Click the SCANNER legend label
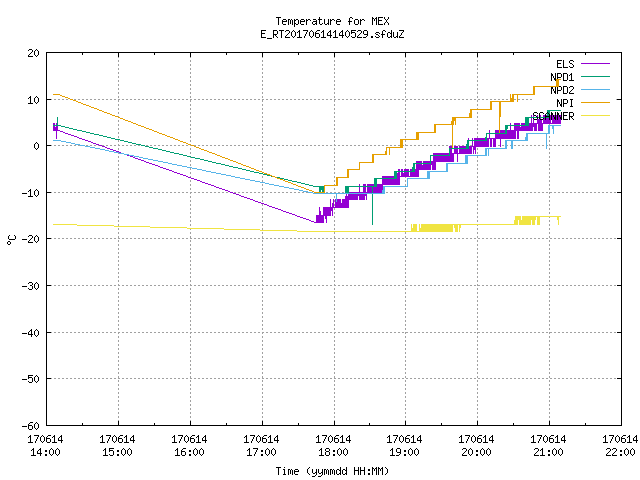The width and height of the screenshot is (640, 480). point(553,116)
